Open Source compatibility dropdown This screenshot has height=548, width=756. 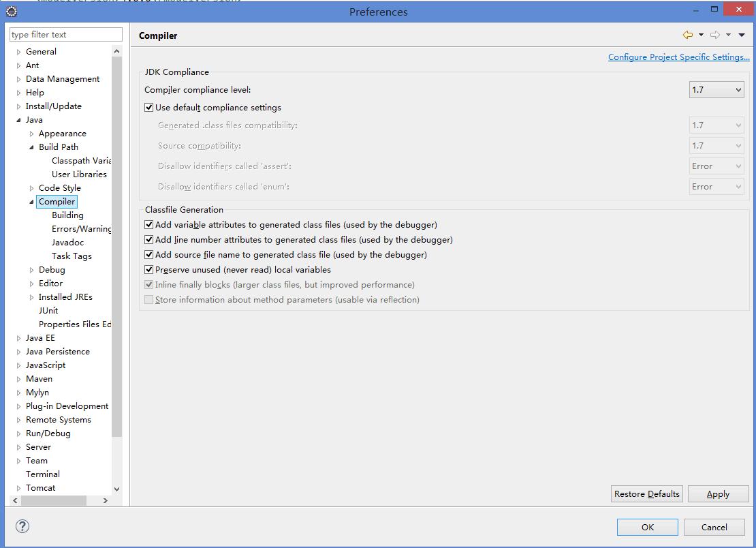coord(716,146)
